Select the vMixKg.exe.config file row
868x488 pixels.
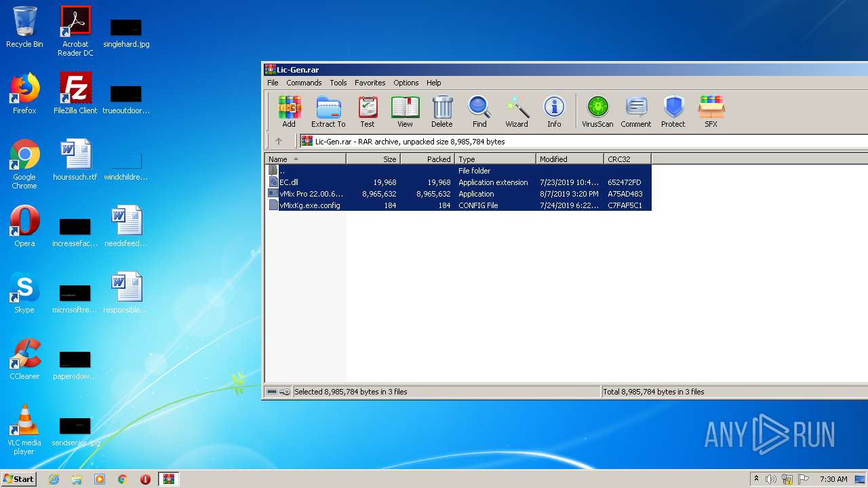[x=458, y=205]
